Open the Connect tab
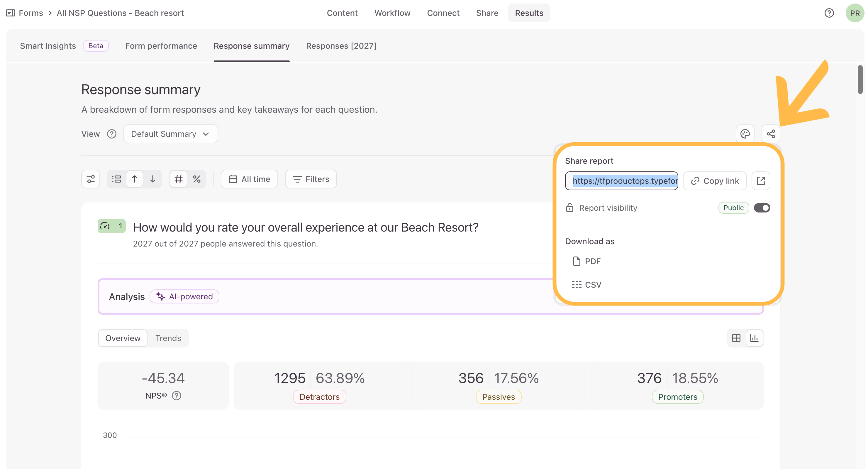868x469 pixels. click(443, 13)
